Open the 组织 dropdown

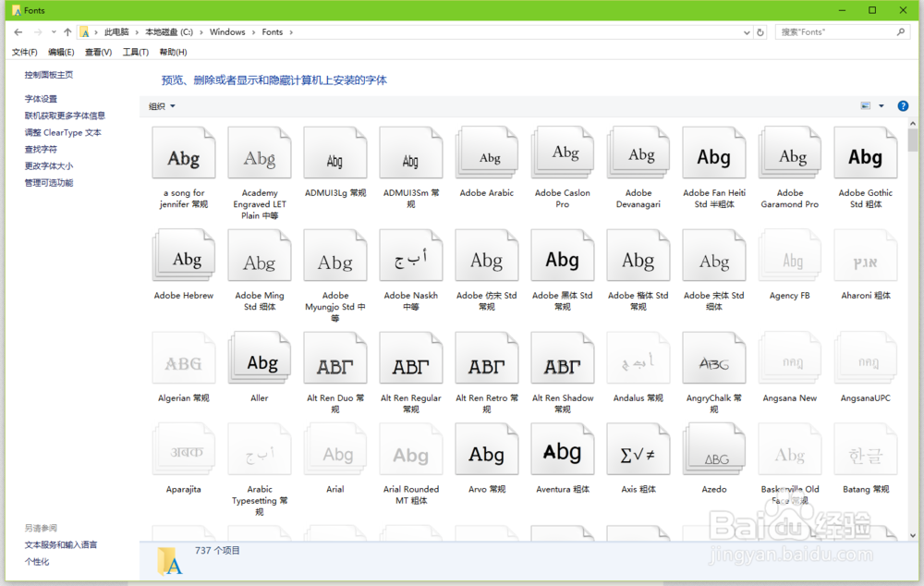click(x=162, y=106)
